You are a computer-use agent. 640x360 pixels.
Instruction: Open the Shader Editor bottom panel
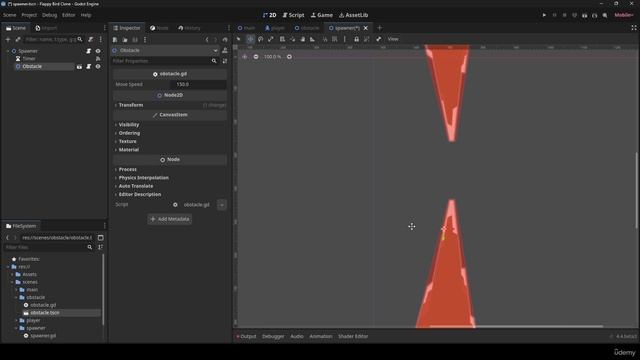click(x=353, y=337)
